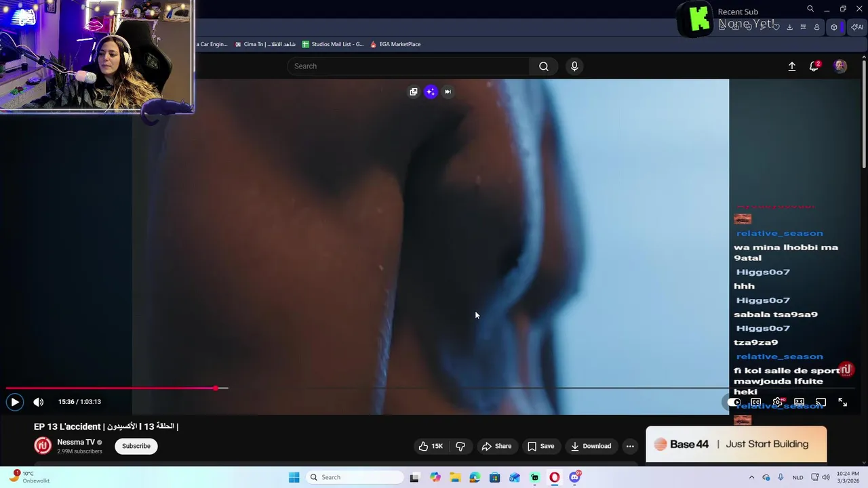Click the Nessma TV channel avatar

pos(43,446)
